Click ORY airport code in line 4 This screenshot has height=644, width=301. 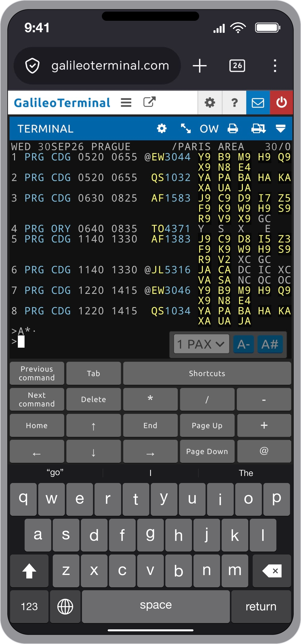(x=61, y=229)
